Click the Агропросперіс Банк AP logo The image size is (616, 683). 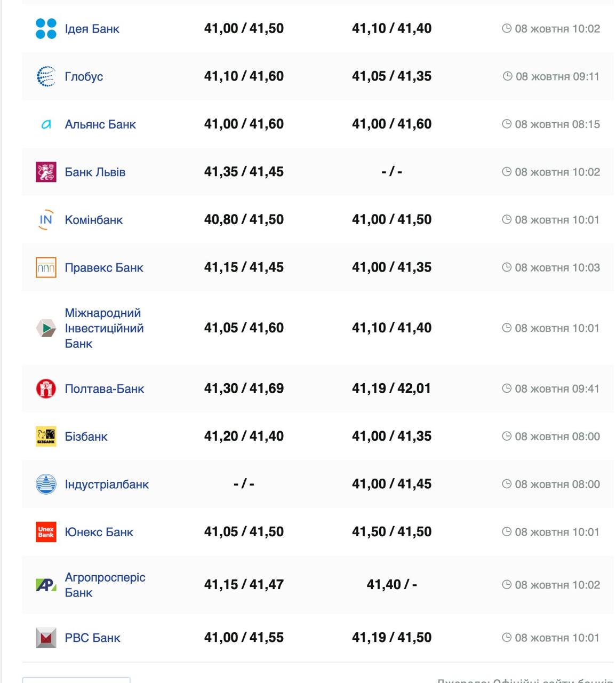[46, 585]
